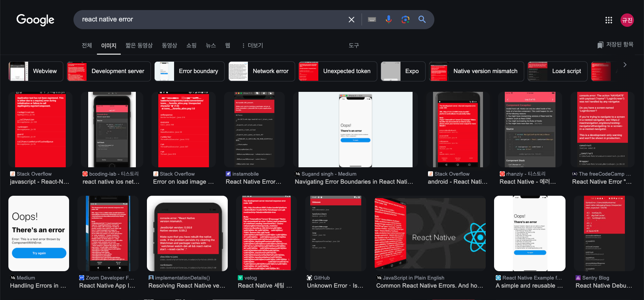The height and width of the screenshot is (300, 644).
Task: Open the Sentry Blog syntax error image
Action: (604, 233)
